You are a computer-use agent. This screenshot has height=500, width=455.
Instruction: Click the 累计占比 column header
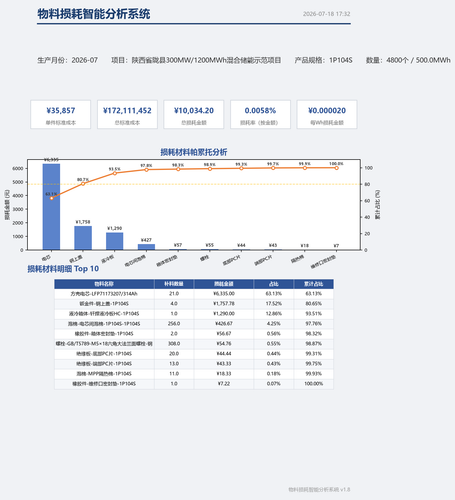click(314, 284)
